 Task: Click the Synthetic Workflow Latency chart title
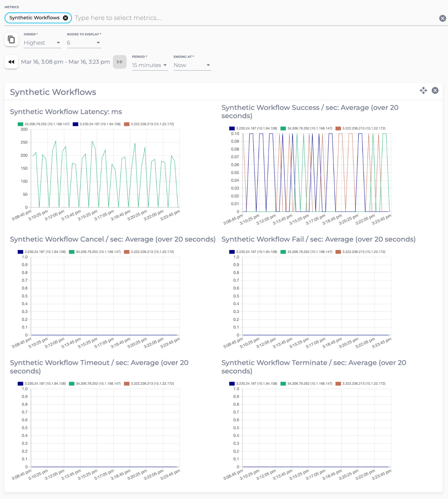(66, 112)
